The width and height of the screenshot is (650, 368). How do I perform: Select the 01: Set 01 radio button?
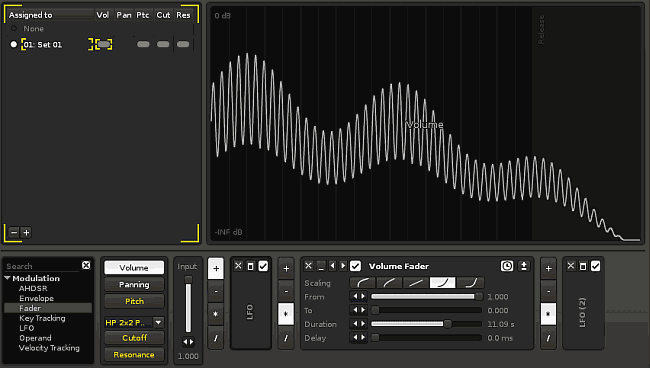click(x=14, y=44)
